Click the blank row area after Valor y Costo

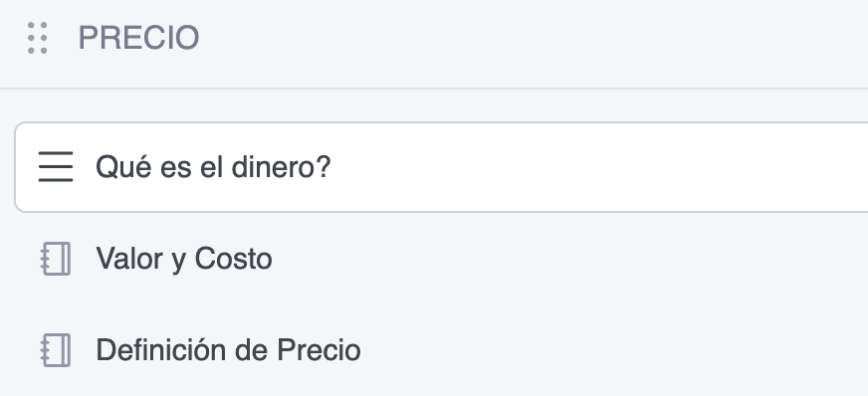[x=570, y=259]
